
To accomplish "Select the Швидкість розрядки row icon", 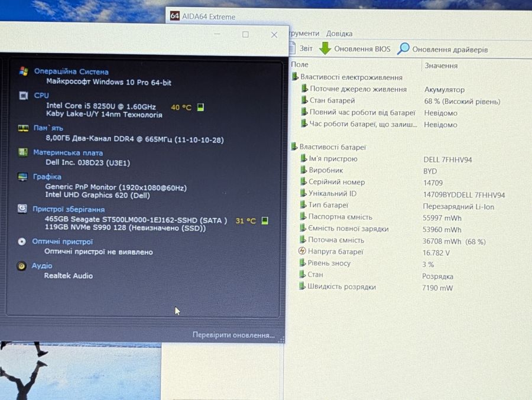I will pos(302,286).
